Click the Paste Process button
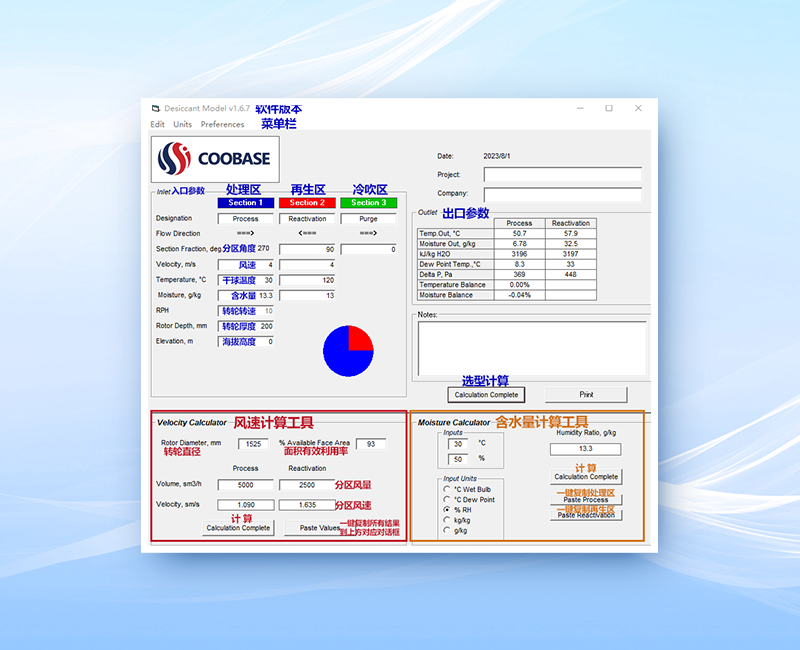This screenshot has width=800, height=650. pos(586,499)
